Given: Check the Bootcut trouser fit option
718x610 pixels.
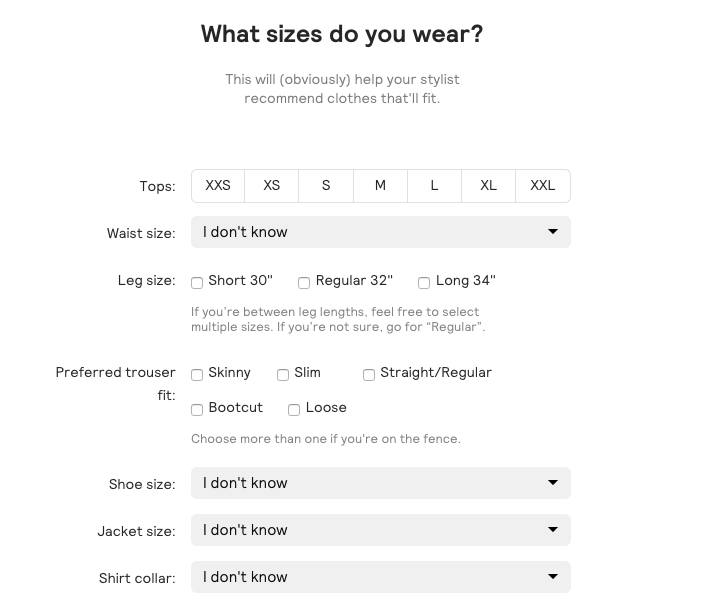Looking at the screenshot, I should (197, 409).
